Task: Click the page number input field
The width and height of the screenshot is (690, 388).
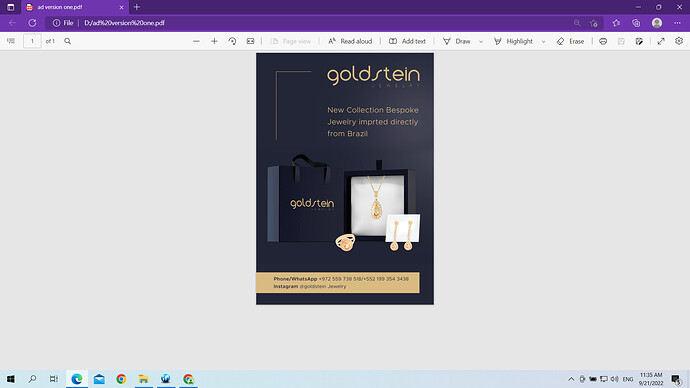Action: click(32, 41)
